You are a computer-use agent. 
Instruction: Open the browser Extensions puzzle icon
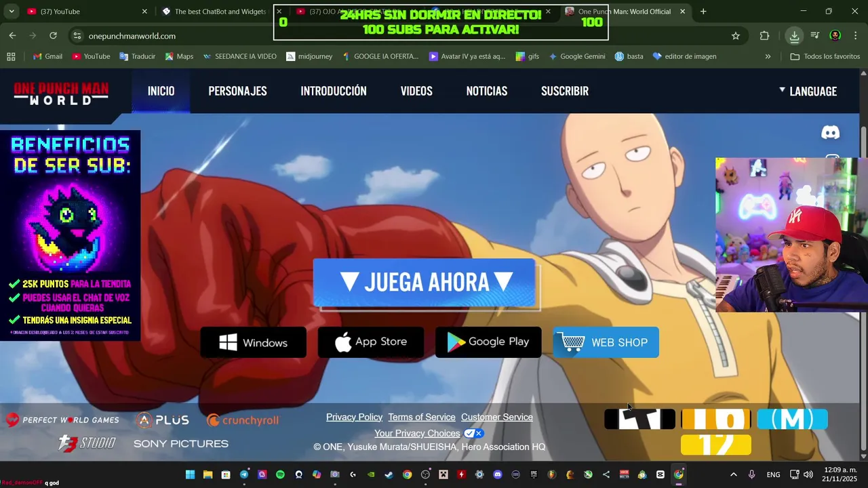(x=764, y=36)
